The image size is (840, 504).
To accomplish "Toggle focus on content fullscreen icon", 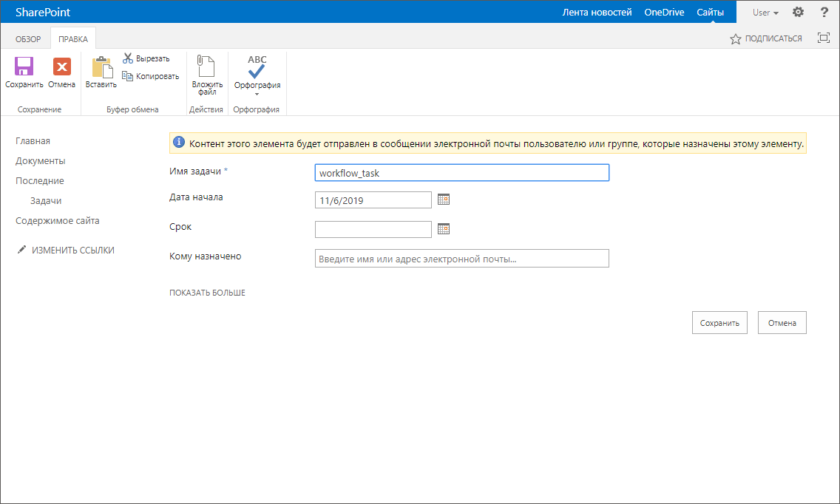I will point(823,38).
